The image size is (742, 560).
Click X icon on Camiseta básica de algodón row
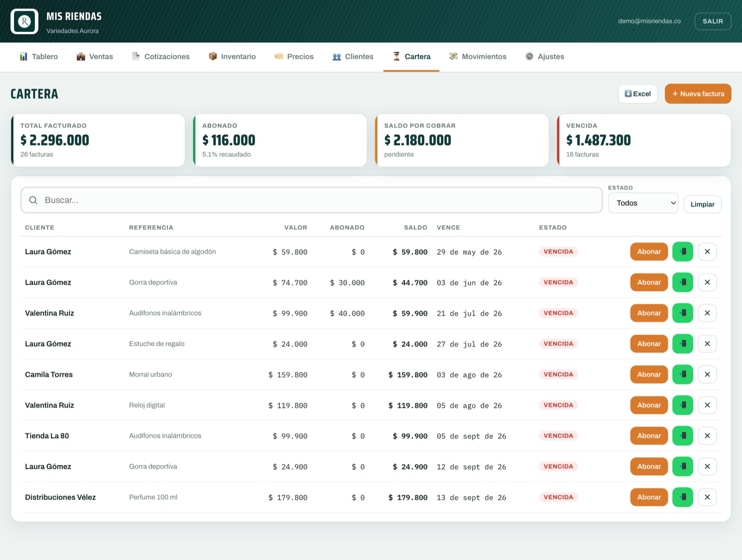coord(707,252)
